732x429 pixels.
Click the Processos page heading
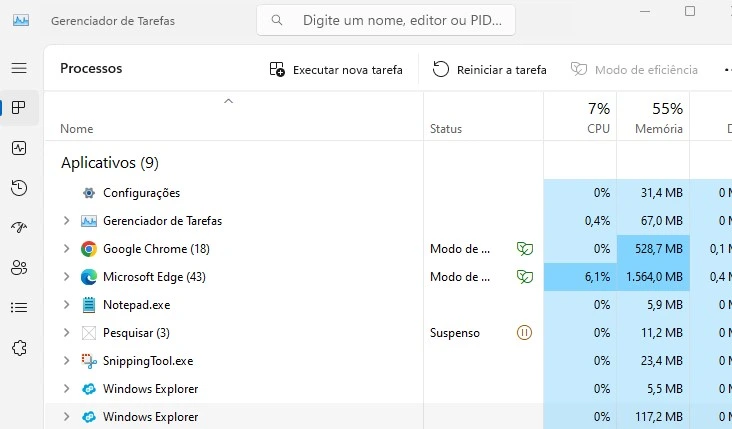click(91, 68)
